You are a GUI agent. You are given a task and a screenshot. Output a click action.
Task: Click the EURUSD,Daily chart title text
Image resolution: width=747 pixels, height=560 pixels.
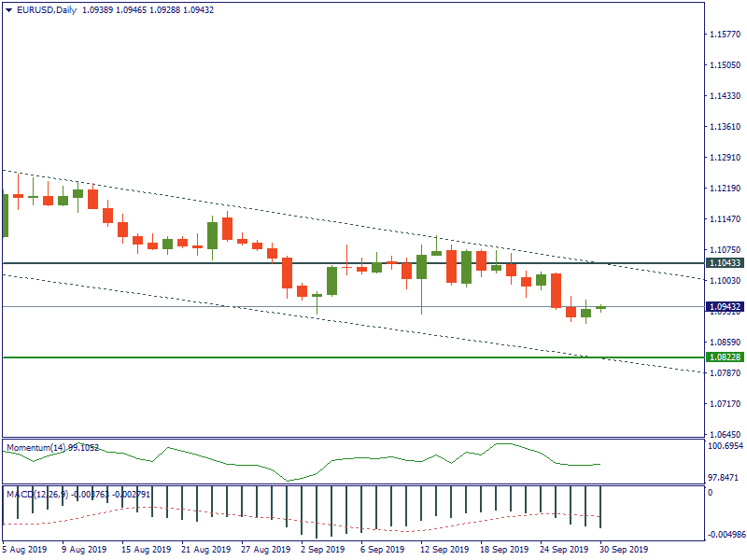point(48,10)
